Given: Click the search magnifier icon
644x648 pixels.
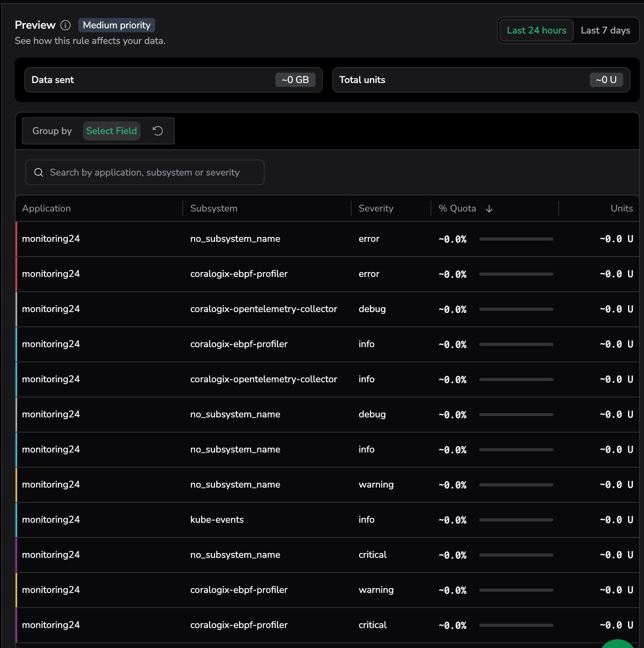Looking at the screenshot, I should pos(39,172).
